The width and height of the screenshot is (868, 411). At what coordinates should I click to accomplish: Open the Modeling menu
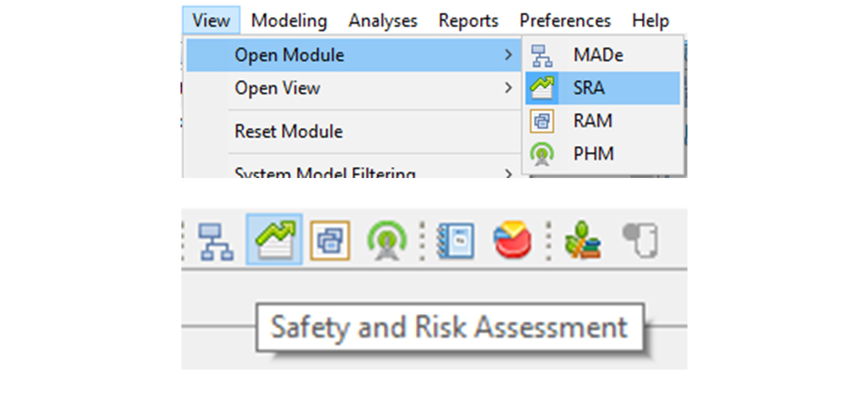click(x=289, y=20)
